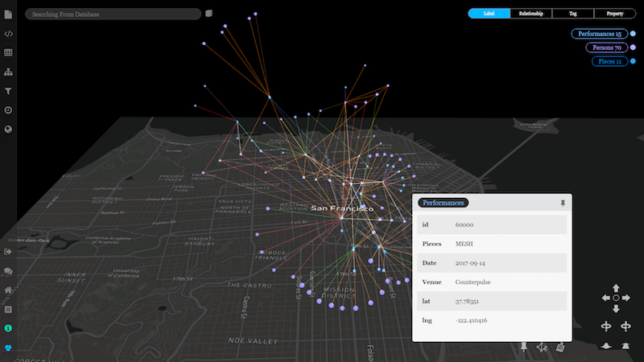Pan the map right with right arrow
644x362 pixels.
tap(626, 298)
